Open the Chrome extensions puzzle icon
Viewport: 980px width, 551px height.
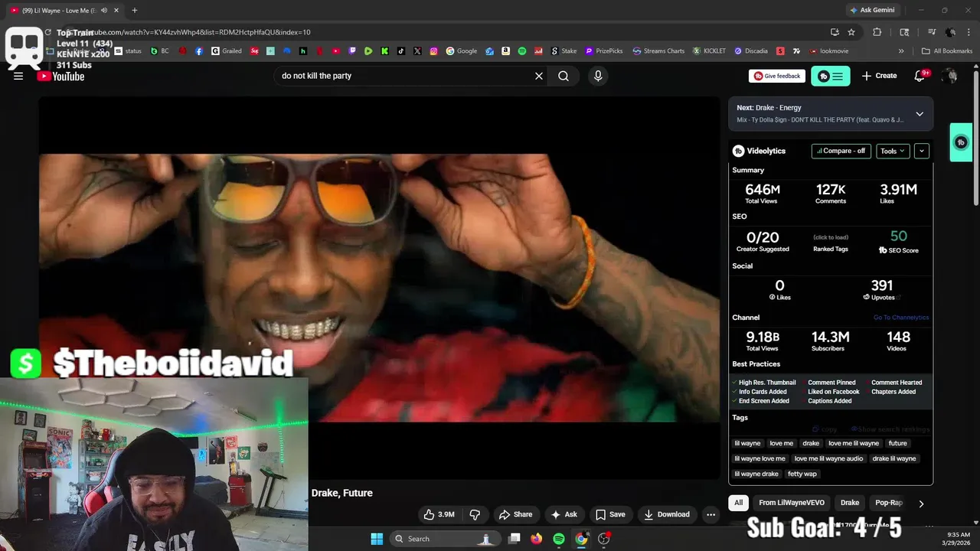pyautogui.click(x=877, y=32)
